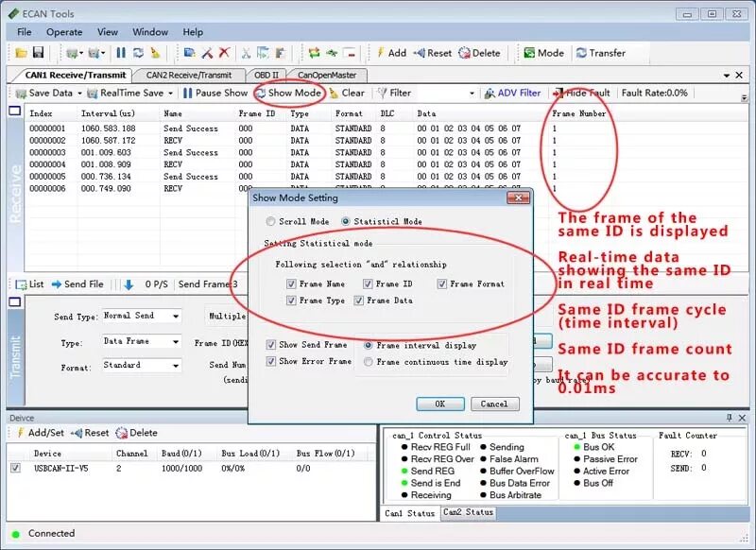Select Frame interval display option
The image size is (756, 550).
coord(368,345)
